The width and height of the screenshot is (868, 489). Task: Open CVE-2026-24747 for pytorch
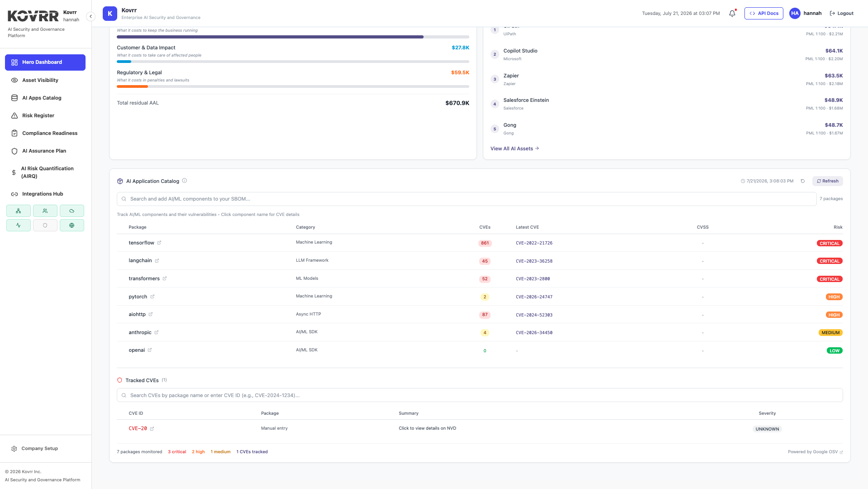coord(534,297)
